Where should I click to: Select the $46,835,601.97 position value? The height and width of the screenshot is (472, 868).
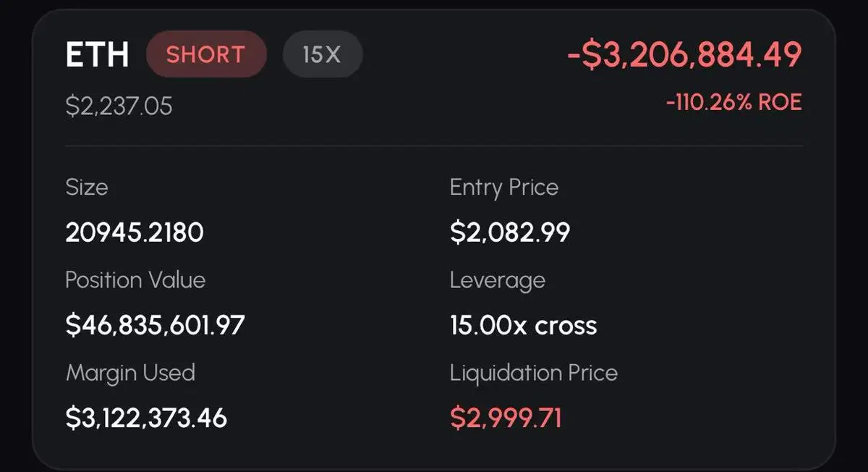[155, 325]
